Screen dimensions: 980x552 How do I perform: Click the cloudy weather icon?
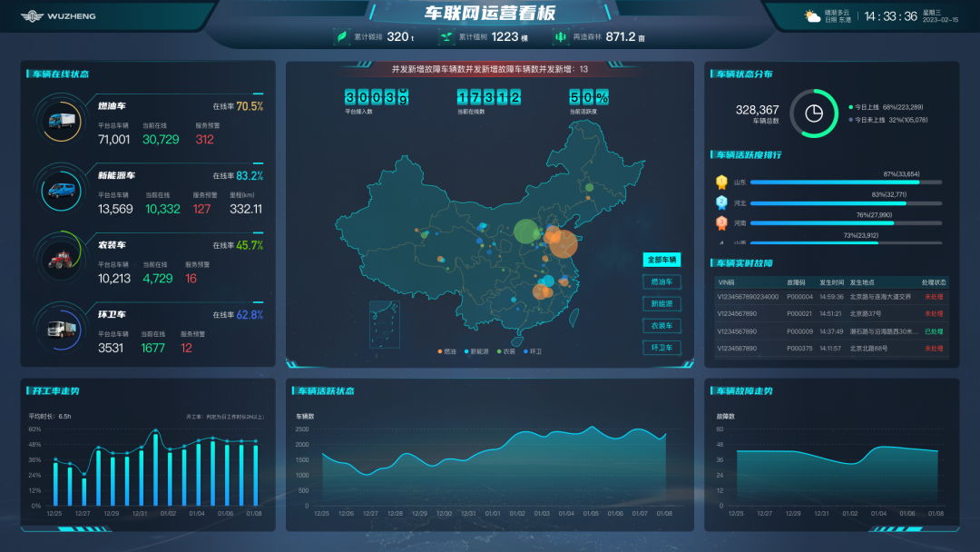point(811,16)
